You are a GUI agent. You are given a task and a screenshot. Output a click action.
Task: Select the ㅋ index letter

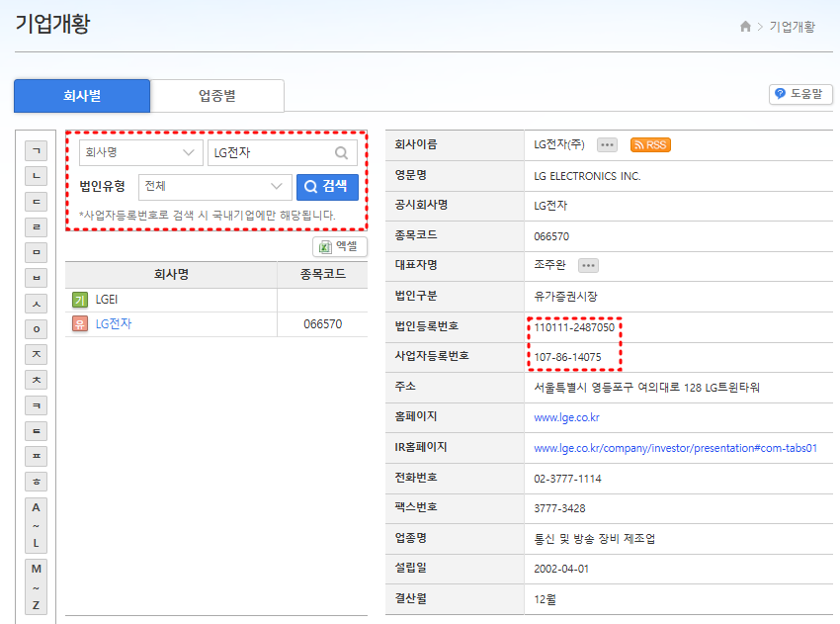[37, 405]
